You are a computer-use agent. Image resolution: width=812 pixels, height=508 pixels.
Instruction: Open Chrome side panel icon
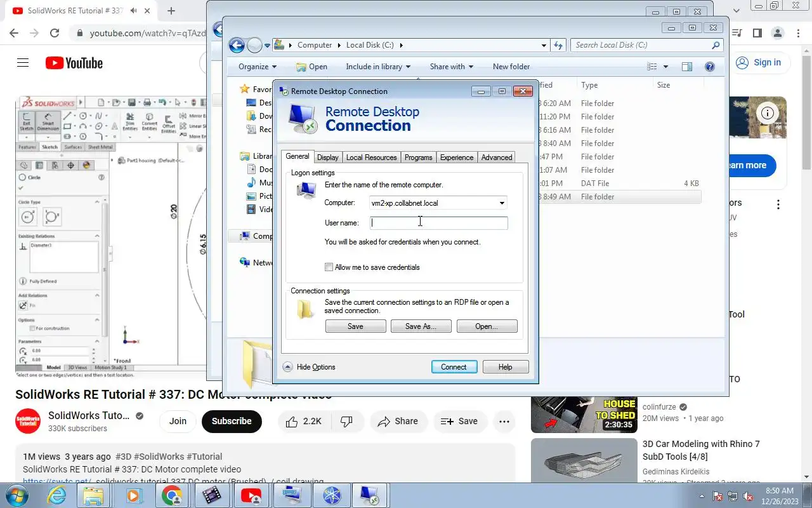(757, 33)
